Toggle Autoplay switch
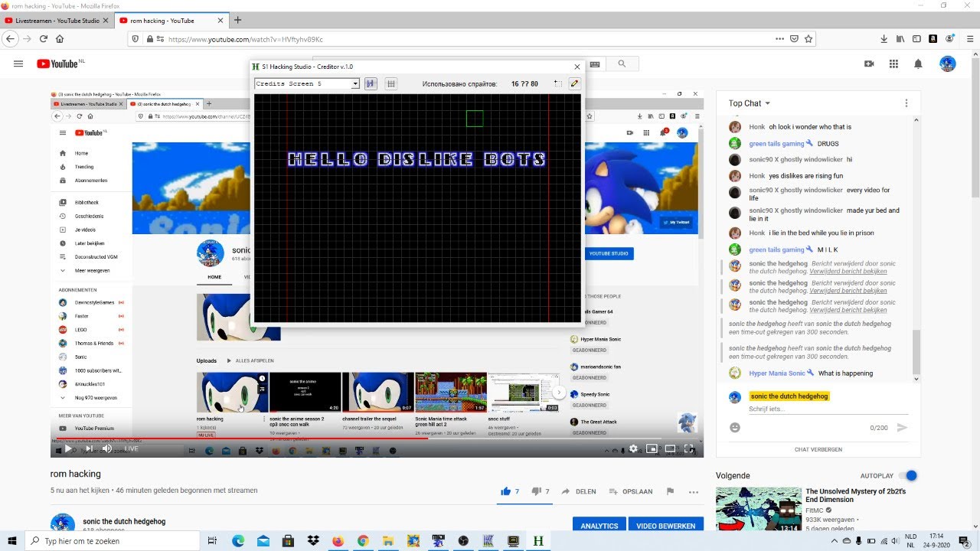 (x=908, y=475)
